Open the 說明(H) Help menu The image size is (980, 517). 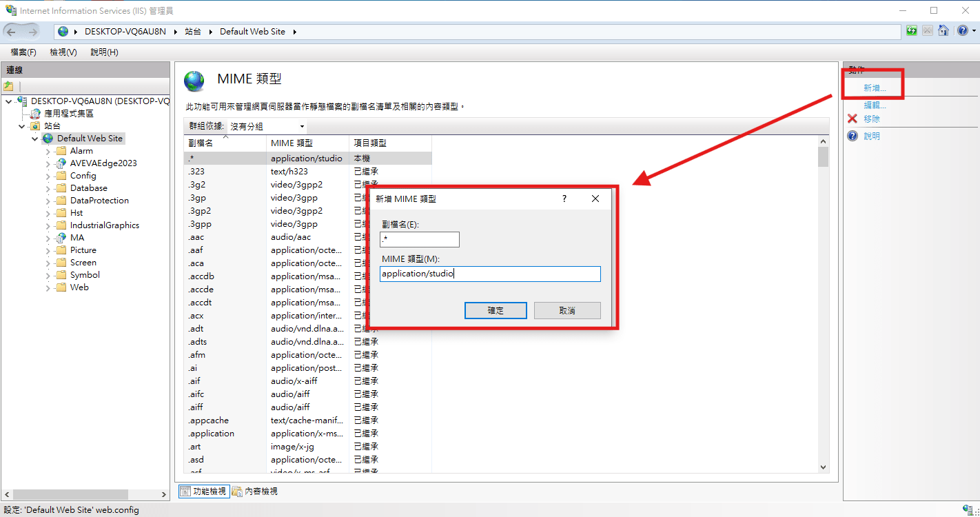click(x=104, y=52)
